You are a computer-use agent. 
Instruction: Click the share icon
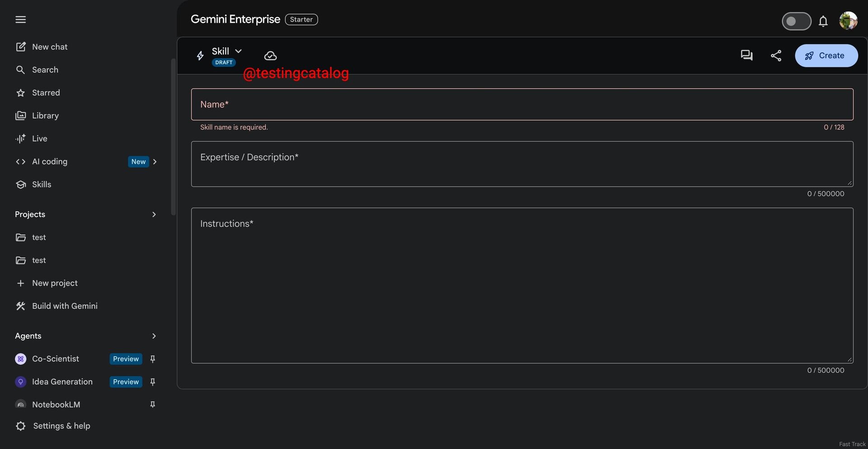tap(776, 56)
